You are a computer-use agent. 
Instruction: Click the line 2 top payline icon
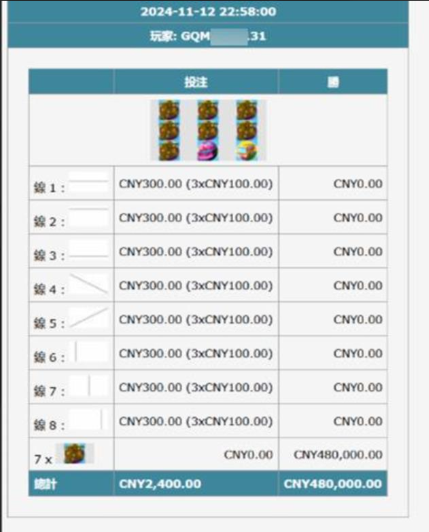[89, 216]
